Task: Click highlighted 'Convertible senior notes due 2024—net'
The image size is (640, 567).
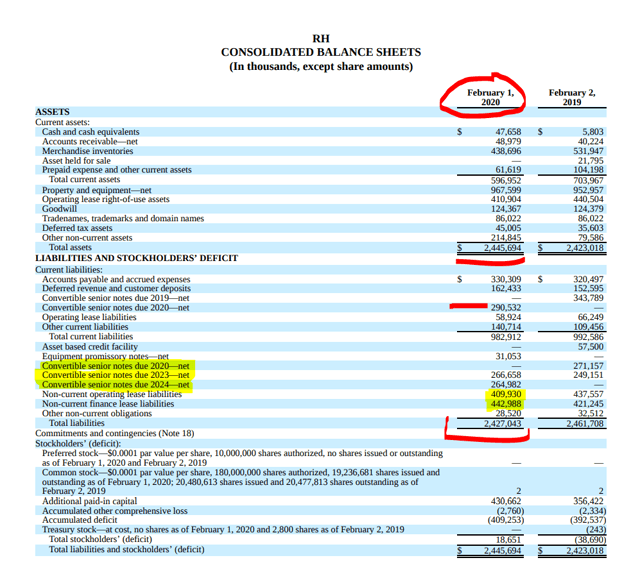Action: [x=116, y=385]
